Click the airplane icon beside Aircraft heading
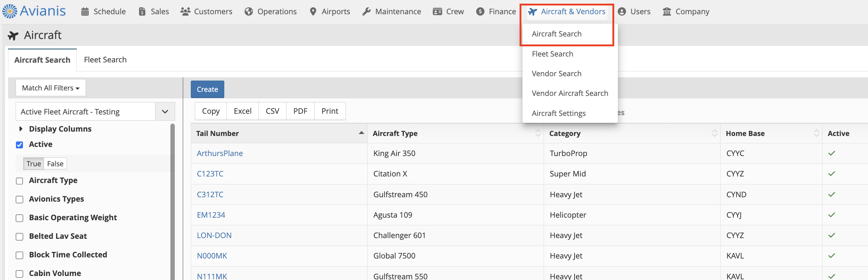This screenshot has width=868, height=280. point(13,35)
